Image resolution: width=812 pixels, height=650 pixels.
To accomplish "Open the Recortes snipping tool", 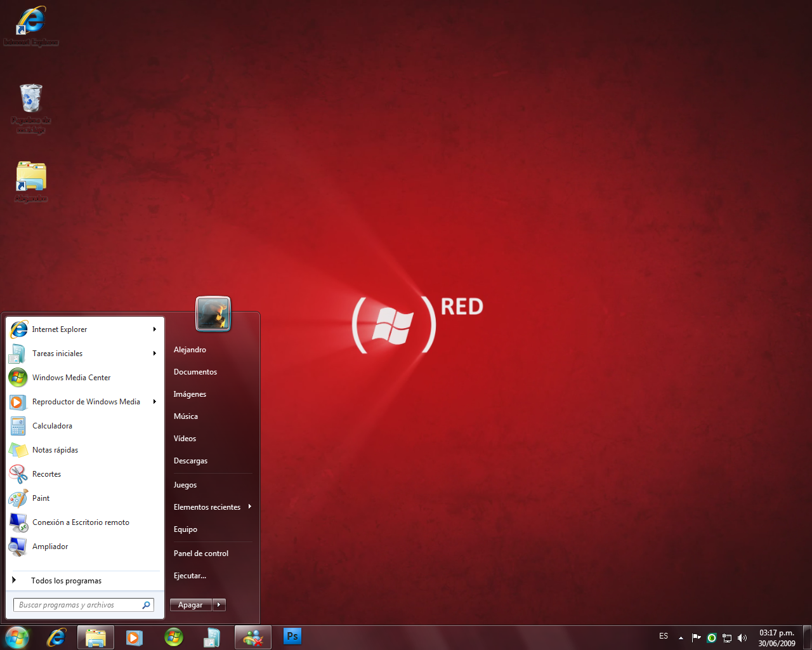I will [x=47, y=474].
